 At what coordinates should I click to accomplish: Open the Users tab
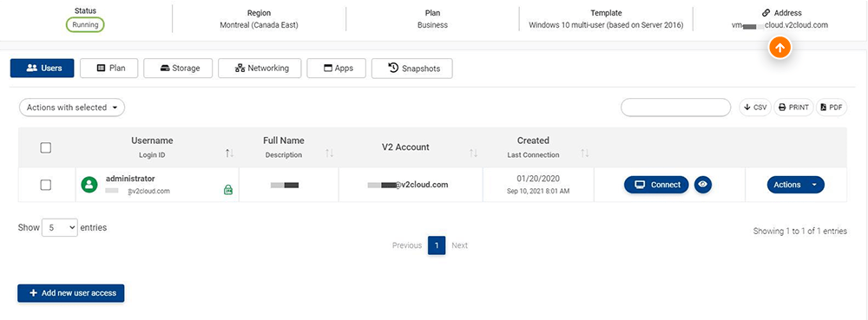[42, 68]
